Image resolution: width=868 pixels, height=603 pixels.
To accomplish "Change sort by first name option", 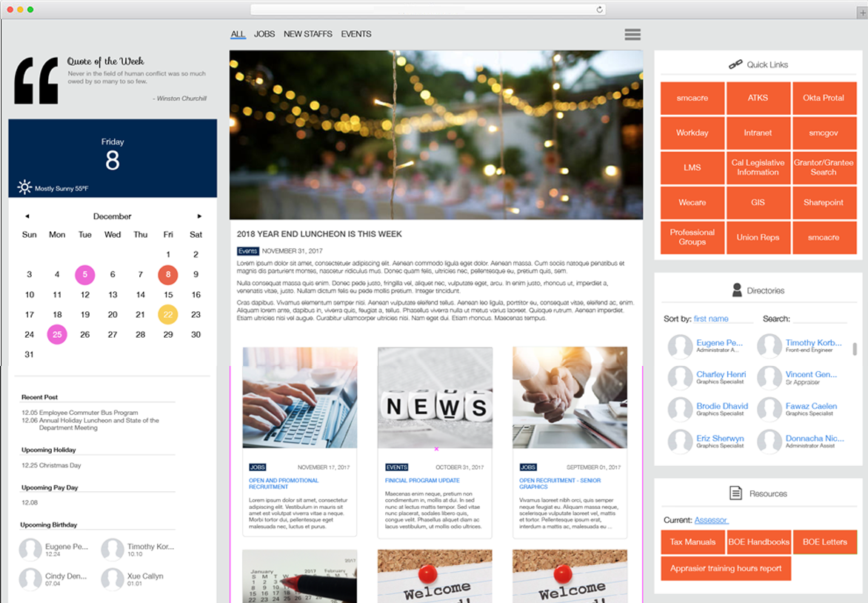I will [x=711, y=319].
